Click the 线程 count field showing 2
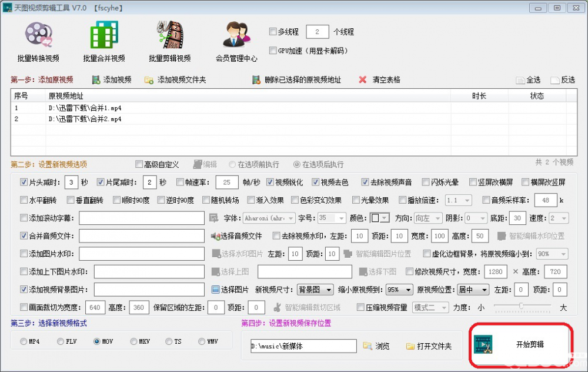This screenshot has height=372, width=588. 318,32
